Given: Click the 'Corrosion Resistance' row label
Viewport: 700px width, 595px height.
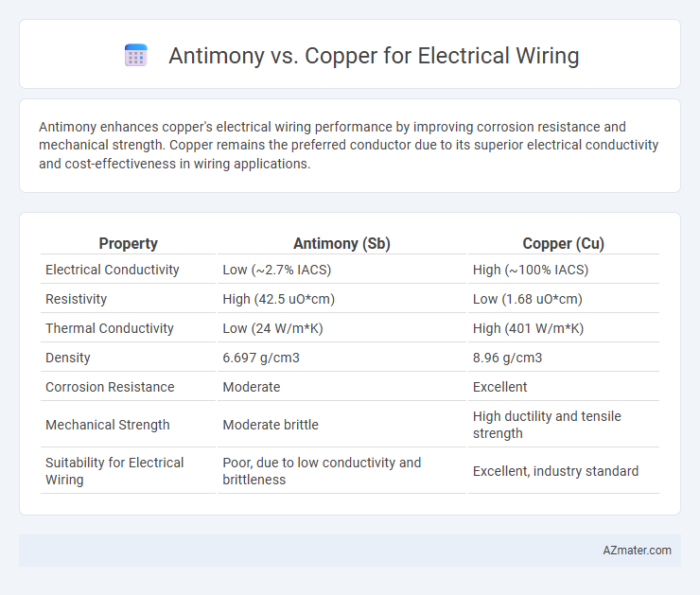Looking at the screenshot, I should [x=110, y=387].
